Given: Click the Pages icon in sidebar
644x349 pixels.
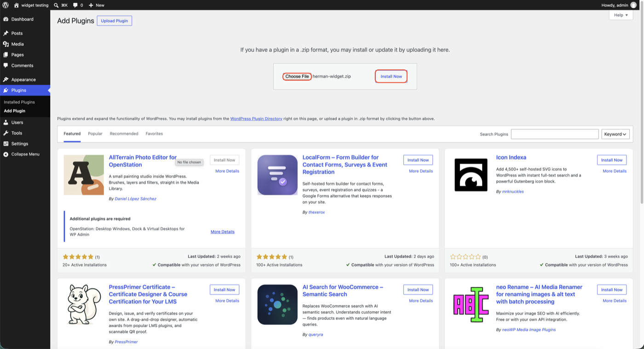Looking at the screenshot, I should point(6,55).
